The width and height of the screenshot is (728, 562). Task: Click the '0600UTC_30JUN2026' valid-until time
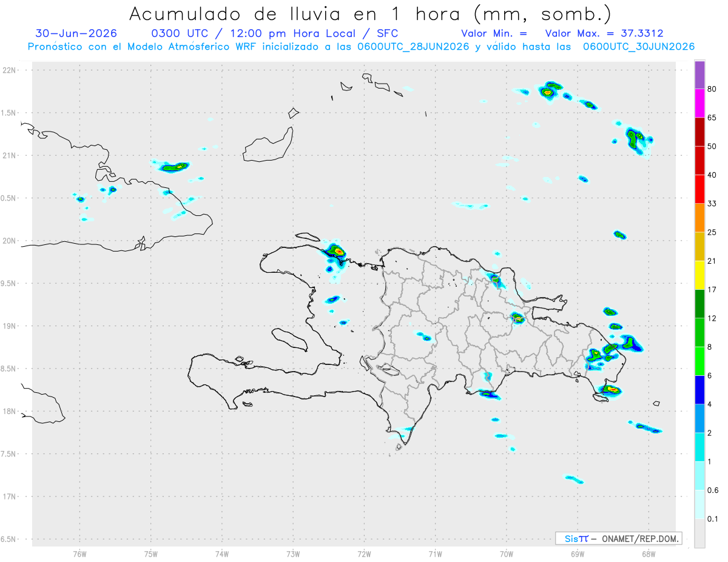[x=639, y=47]
